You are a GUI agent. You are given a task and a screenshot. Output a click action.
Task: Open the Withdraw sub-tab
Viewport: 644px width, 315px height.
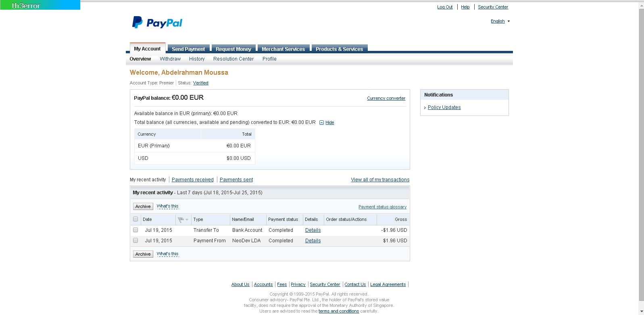coord(170,59)
